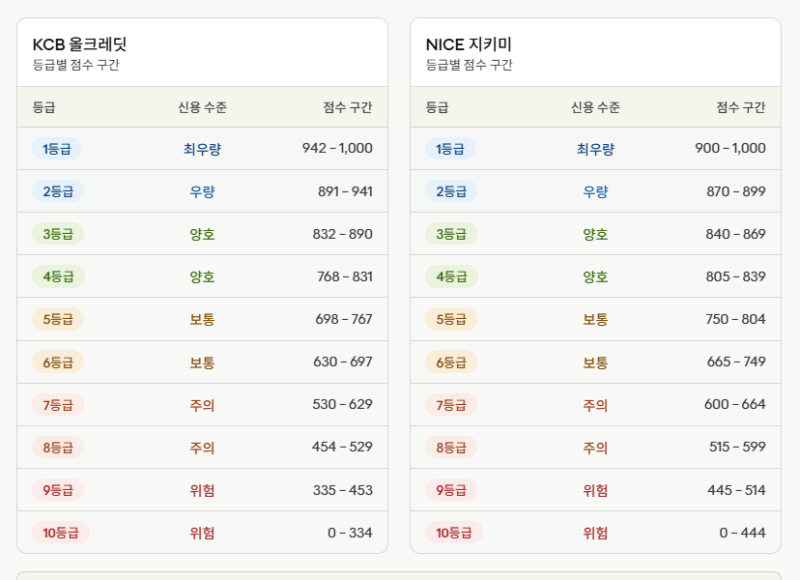800x580 pixels.
Task: Click the 530 – 629 score range
Action: 342,405
